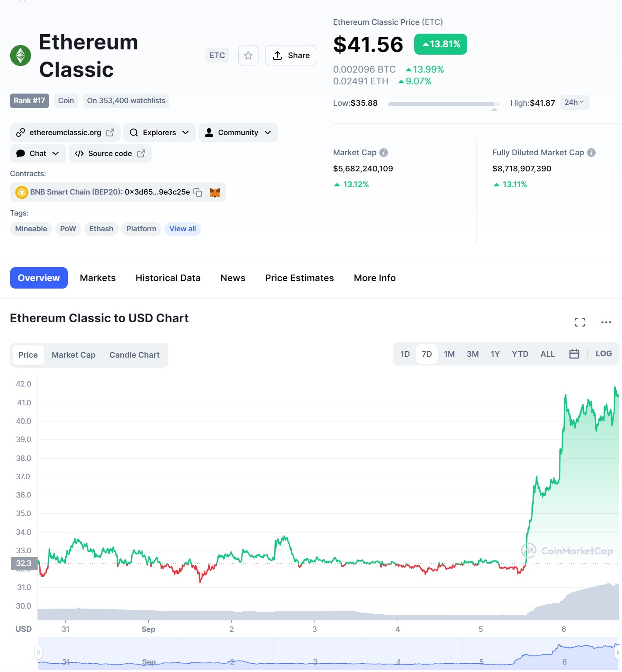Open chart three-dots more options
Screen dimensions: 622x672
[606, 322]
